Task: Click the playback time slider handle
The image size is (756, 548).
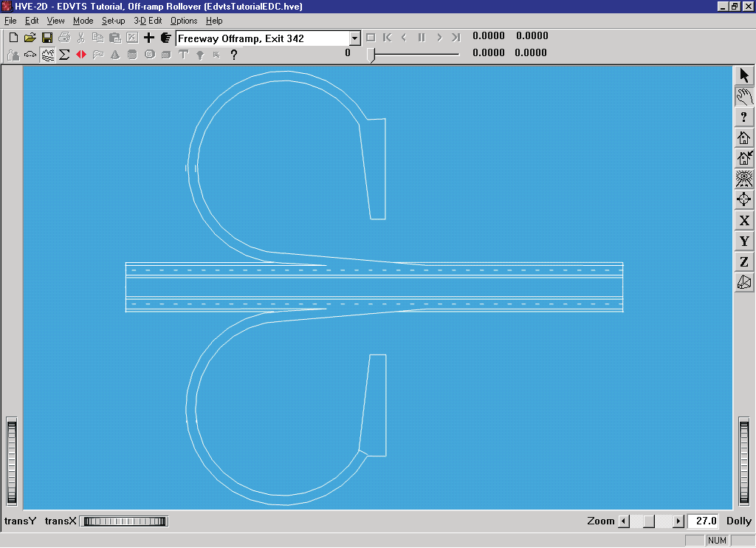Action: 371,55
